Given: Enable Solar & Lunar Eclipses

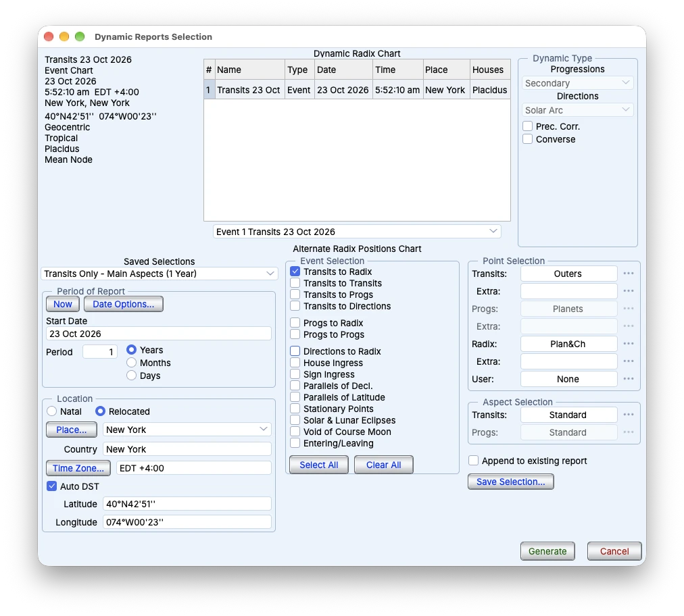Looking at the screenshot, I should pyautogui.click(x=295, y=420).
